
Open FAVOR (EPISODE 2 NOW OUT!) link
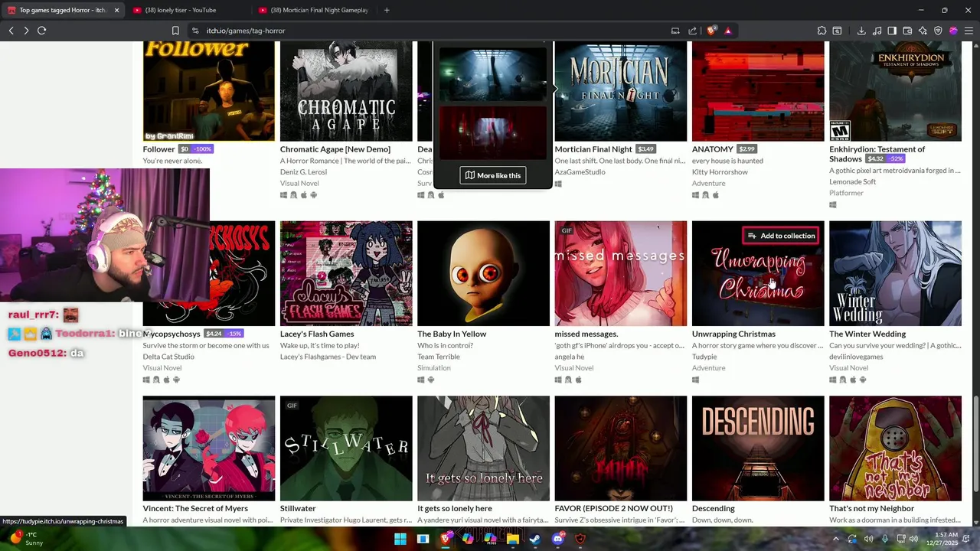click(613, 508)
